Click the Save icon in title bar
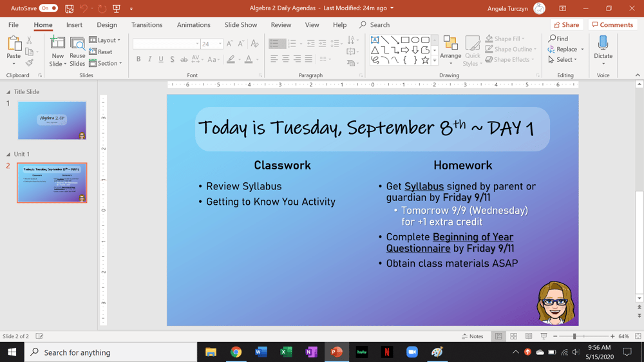Screen dimensions: 644x362 (x=70, y=8)
